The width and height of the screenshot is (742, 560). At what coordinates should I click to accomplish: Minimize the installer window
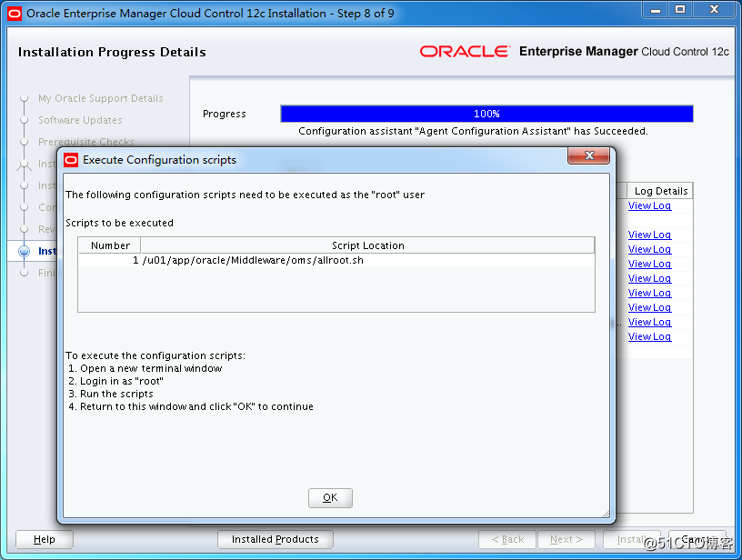pos(656,10)
